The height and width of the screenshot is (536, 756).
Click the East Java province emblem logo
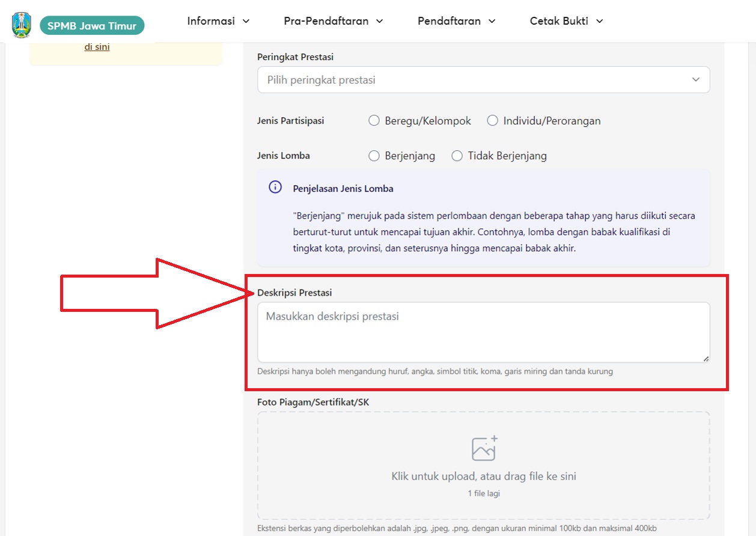22,25
